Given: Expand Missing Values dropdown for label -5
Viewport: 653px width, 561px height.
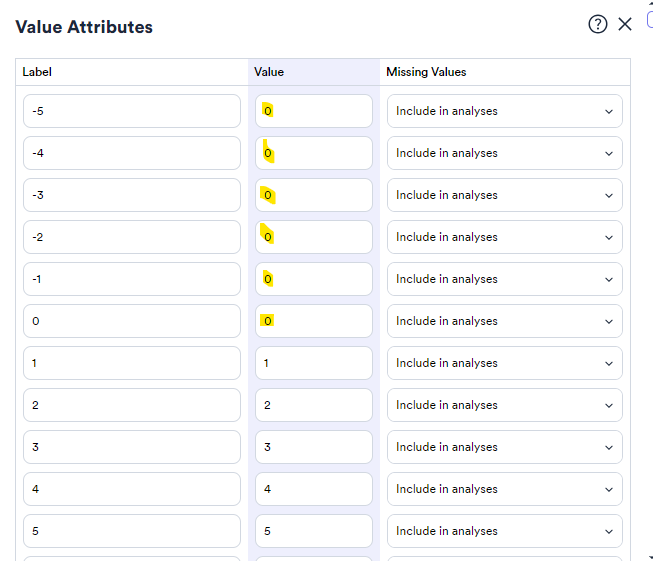Looking at the screenshot, I should point(505,111).
